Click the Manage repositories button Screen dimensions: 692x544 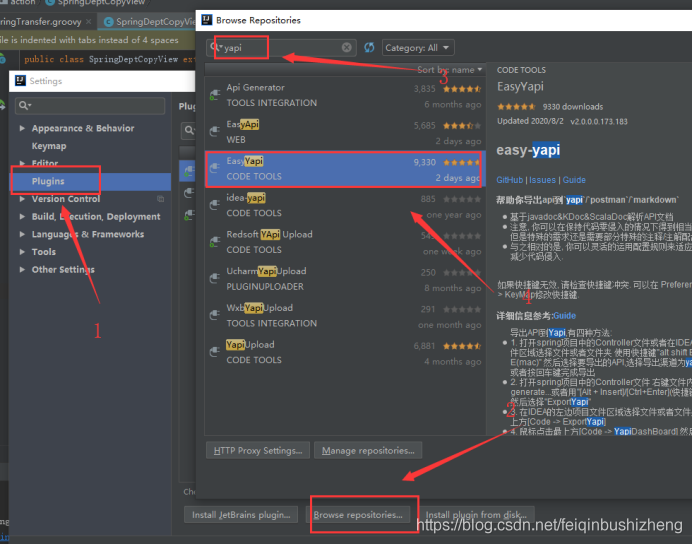pyautogui.click(x=367, y=451)
